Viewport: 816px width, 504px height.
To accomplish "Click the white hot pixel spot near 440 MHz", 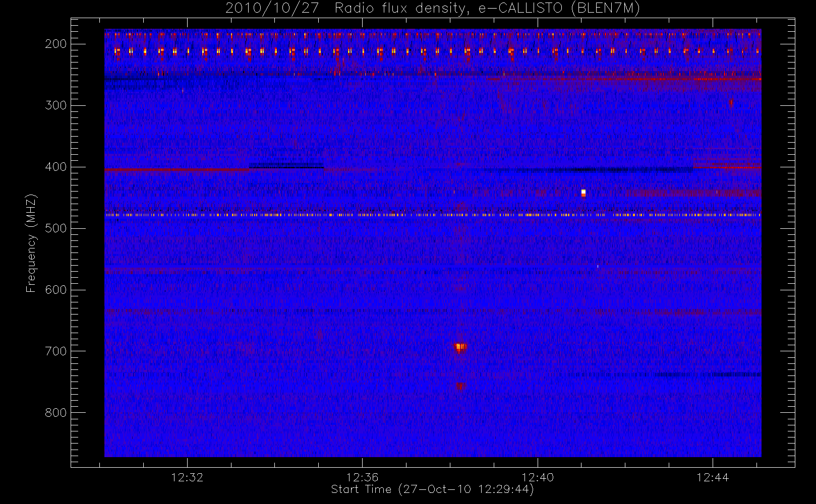I will click(x=584, y=193).
